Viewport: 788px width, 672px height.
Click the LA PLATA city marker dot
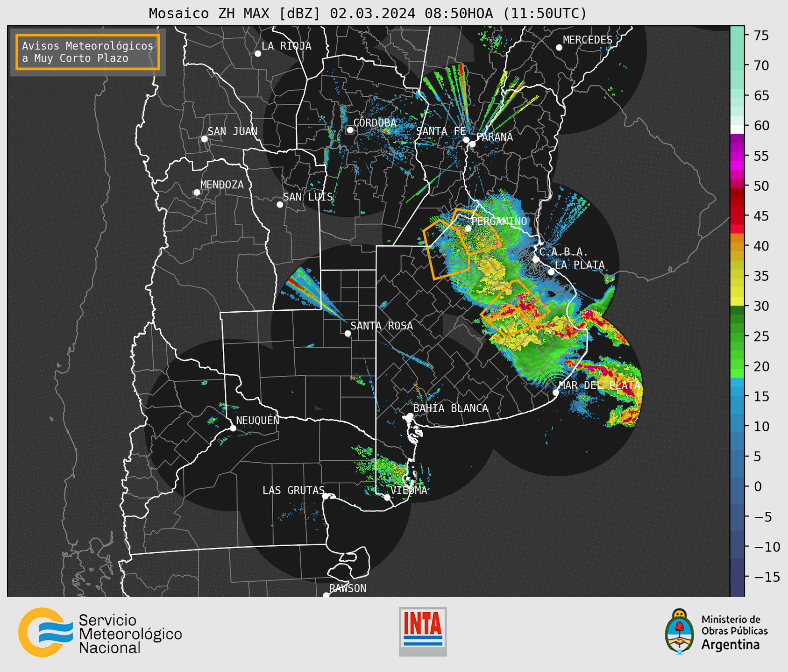tap(551, 272)
